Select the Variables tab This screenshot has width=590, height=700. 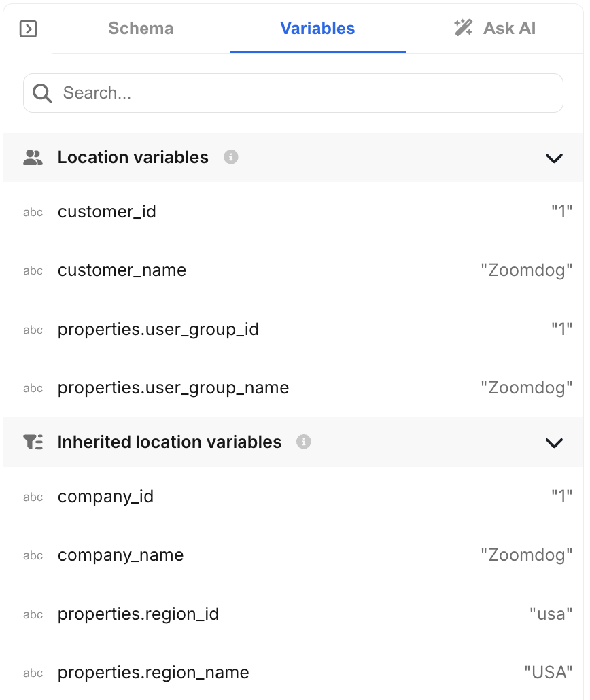(x=317, y=28)
